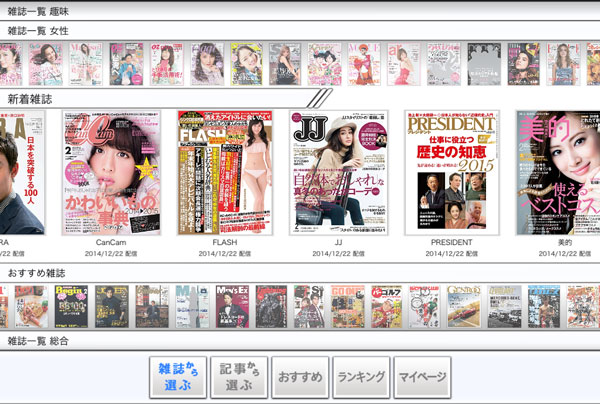Open the GO OUT magazine thumbnail
Image resolution: width=600 pixels, height=404 pixels.
tap(348, 306)
